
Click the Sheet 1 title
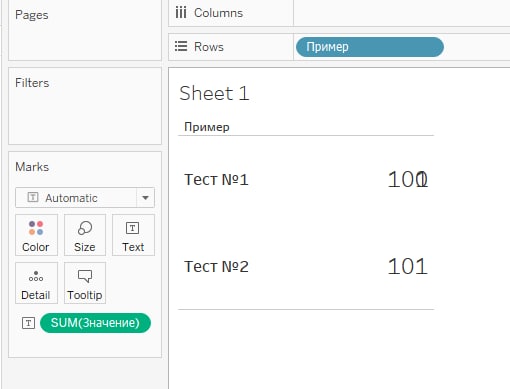(214, 93)
